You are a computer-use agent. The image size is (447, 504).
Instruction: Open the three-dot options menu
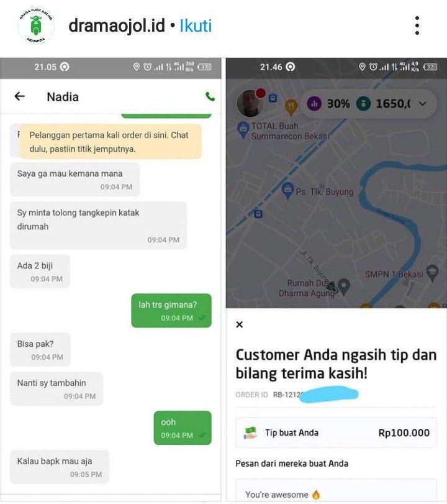click(417, 25)
